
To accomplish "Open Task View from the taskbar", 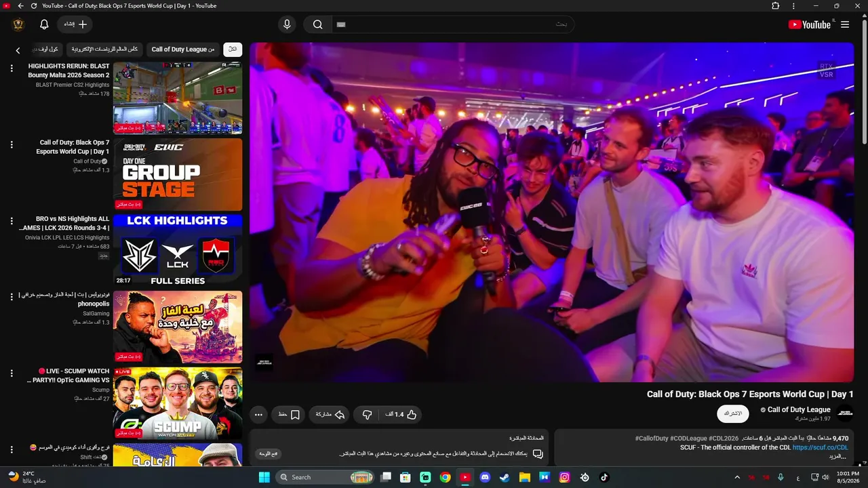I will (385, 477).
